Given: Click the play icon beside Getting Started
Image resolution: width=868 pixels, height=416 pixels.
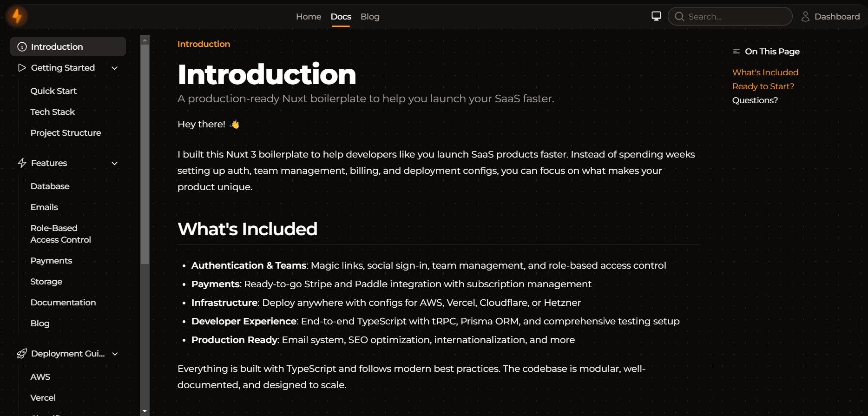Looking at the screenshot, I should 21,67.
